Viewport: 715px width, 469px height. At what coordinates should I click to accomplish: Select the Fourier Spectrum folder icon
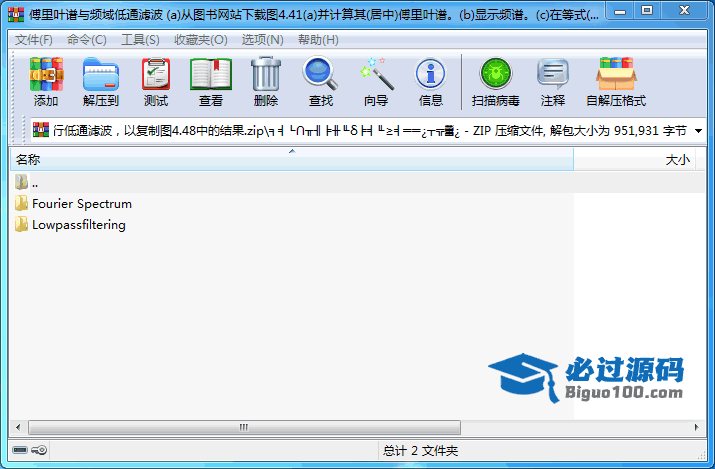(21, 203)
